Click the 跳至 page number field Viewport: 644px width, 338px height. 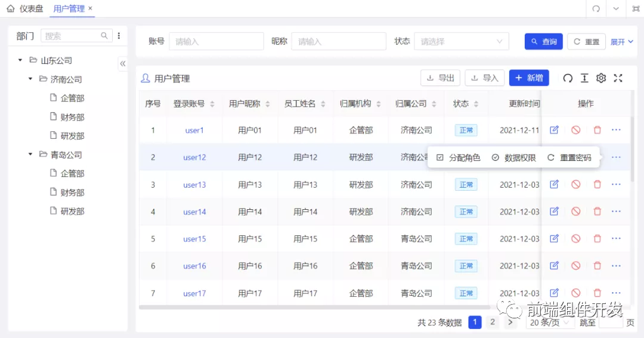click(x=611, y=323)
